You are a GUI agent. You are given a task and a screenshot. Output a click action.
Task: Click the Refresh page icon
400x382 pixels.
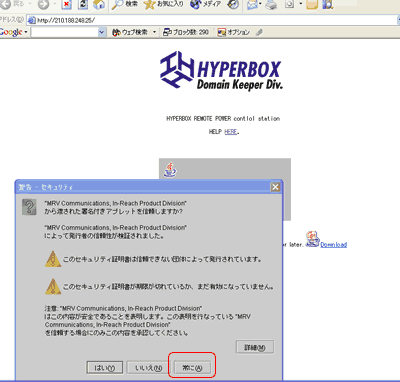coord(83,4)
